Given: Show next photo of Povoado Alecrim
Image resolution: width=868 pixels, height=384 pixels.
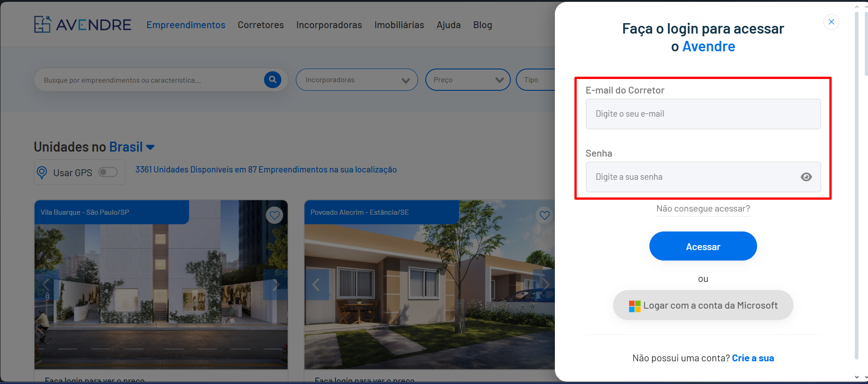Looking at the screenshot, I should [545, 285].
